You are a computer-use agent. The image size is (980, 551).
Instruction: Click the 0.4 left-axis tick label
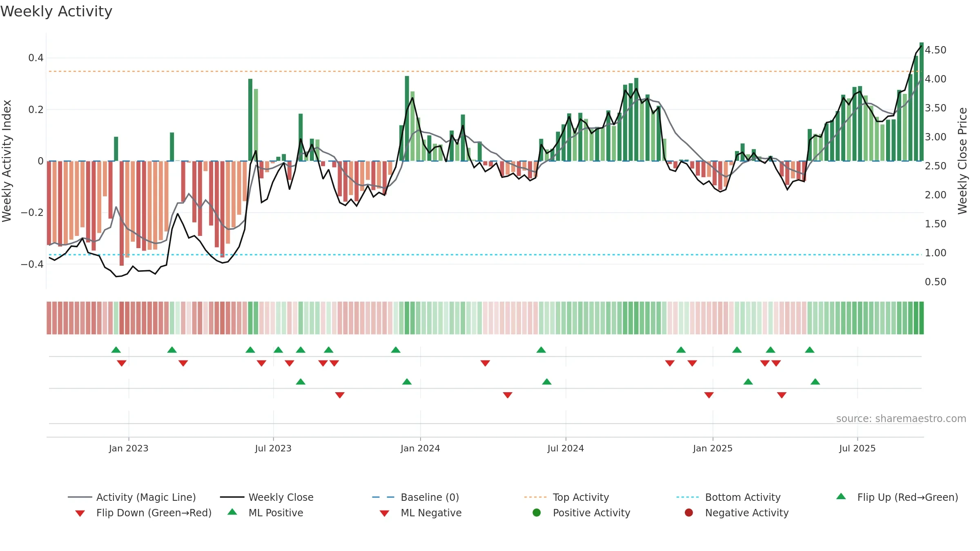click(36, 58)
